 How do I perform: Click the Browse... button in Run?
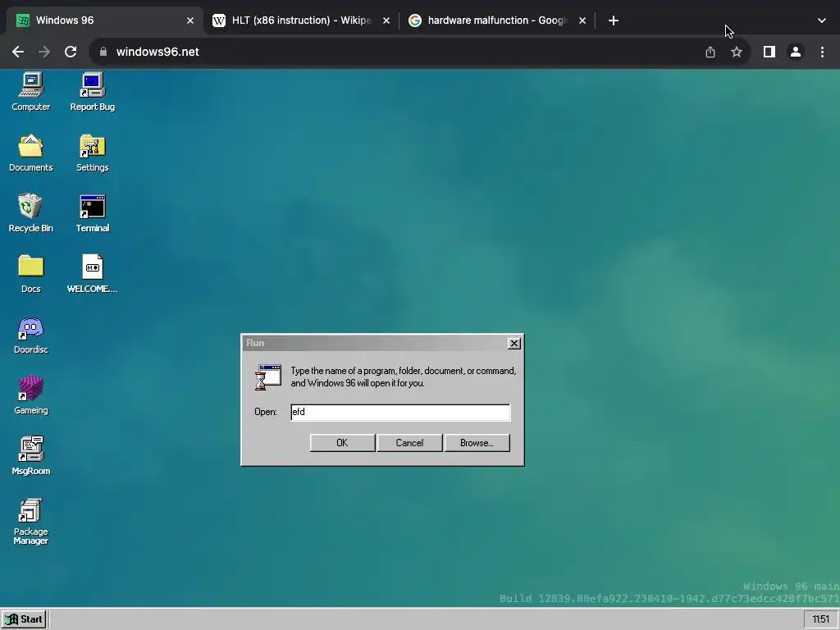pos(477,443)
